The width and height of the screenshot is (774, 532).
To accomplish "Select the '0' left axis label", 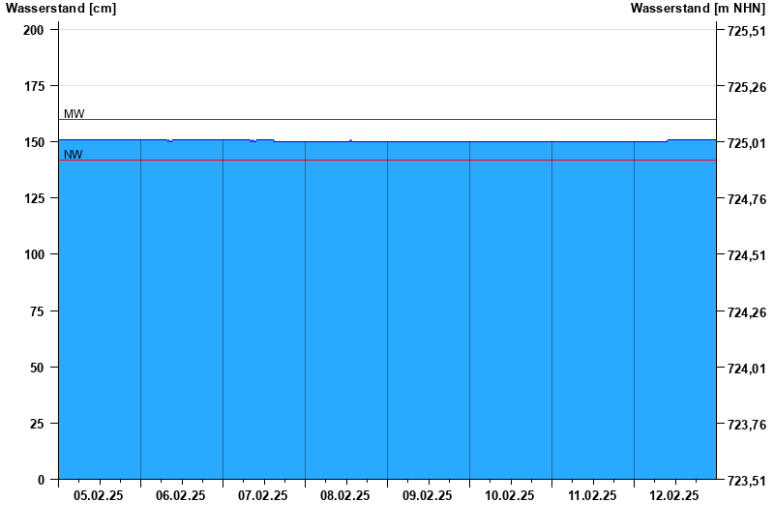I will coord(41,480).
